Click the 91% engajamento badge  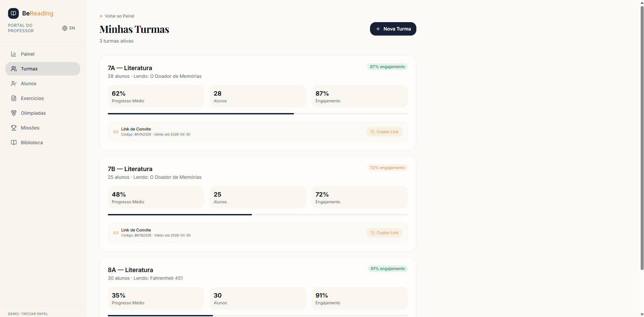tap(388, 269)
